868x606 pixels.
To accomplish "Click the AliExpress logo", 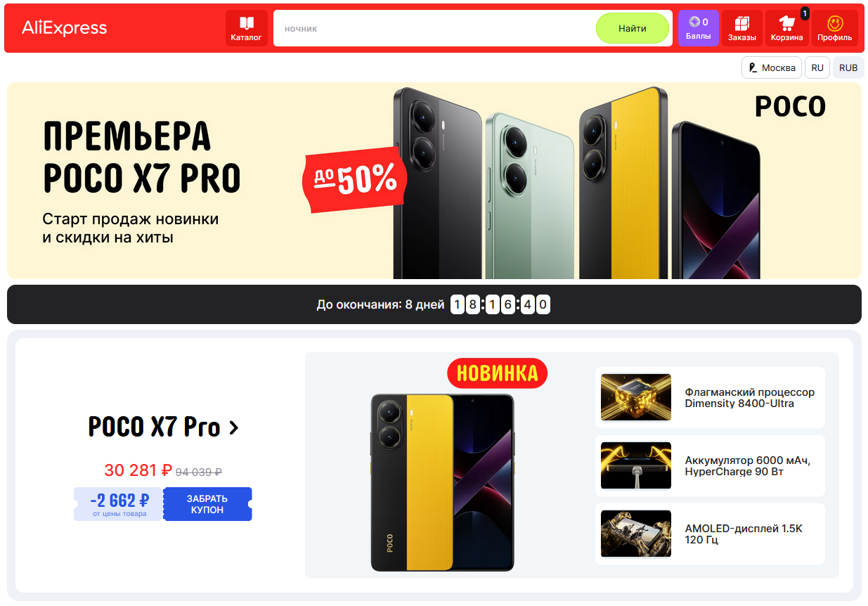I will [x=65, y=28].
